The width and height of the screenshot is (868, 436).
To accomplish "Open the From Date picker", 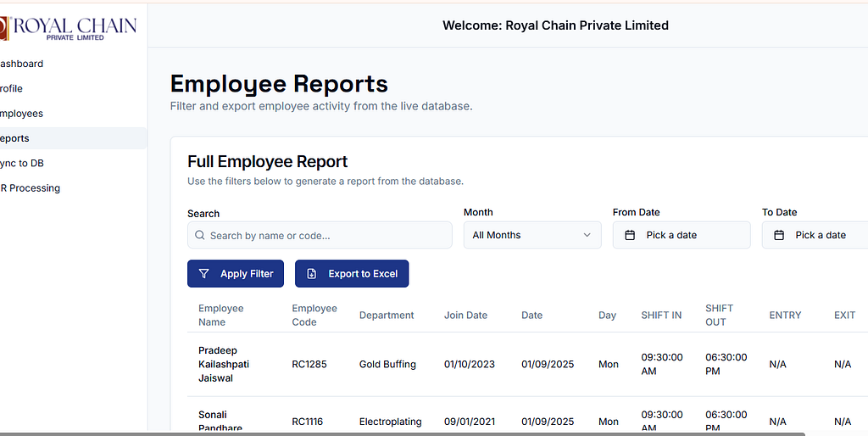I will coord(682,235).
